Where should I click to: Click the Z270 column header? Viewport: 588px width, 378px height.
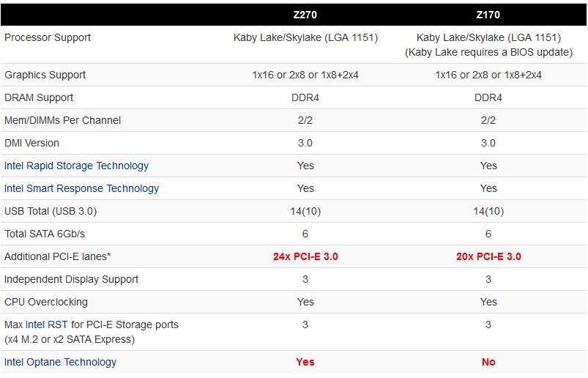[x=305, y=15]
